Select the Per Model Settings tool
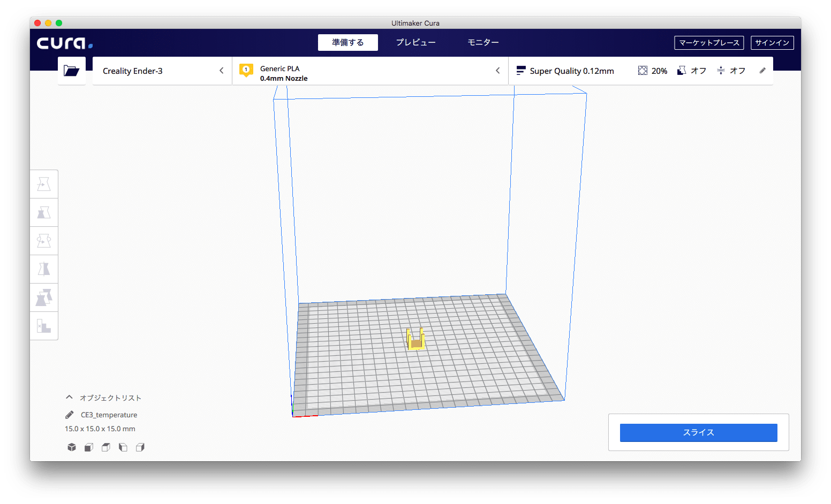This screenshot has height=504, width=831. (44, 297)
